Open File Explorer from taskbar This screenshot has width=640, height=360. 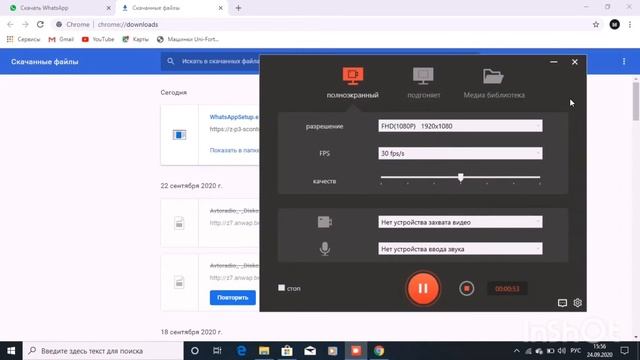(264, 351)
